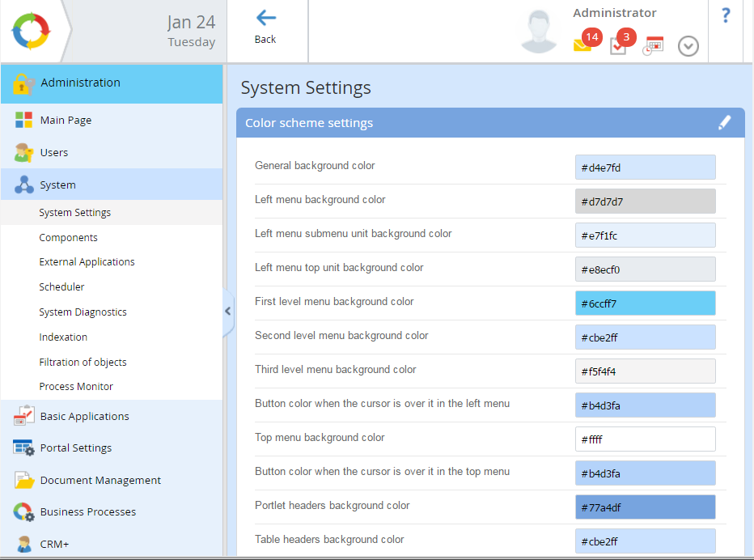
Task: Select System Settings submenu item
Action: click(x=112, y=212)
